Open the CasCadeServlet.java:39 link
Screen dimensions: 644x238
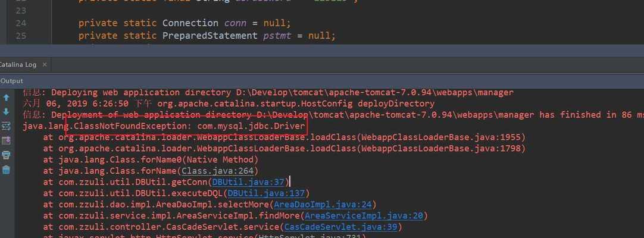coord(341,227)
